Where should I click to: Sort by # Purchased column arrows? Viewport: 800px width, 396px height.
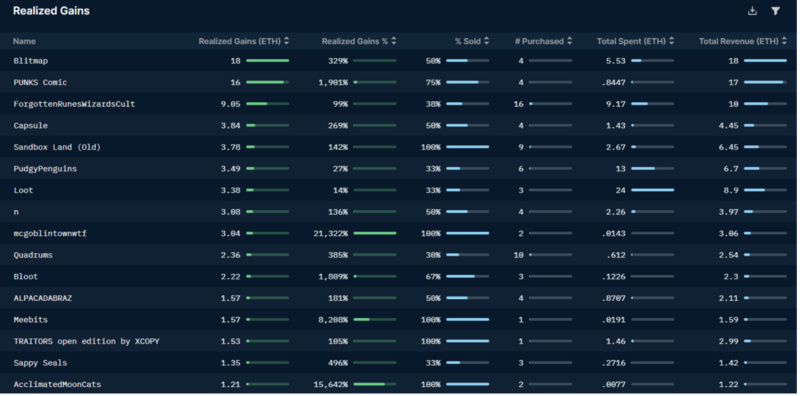569,41
